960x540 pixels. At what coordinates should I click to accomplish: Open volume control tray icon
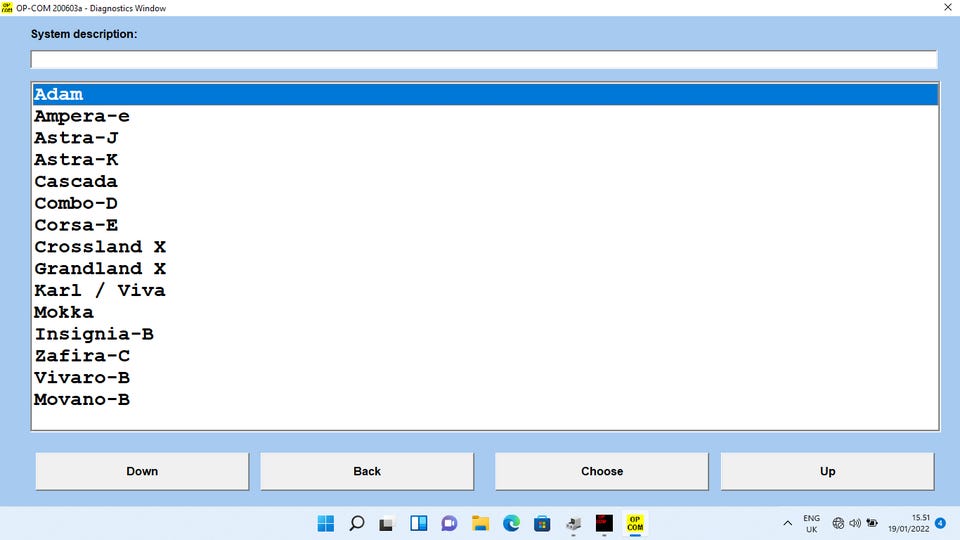click(x=855, y=523)
